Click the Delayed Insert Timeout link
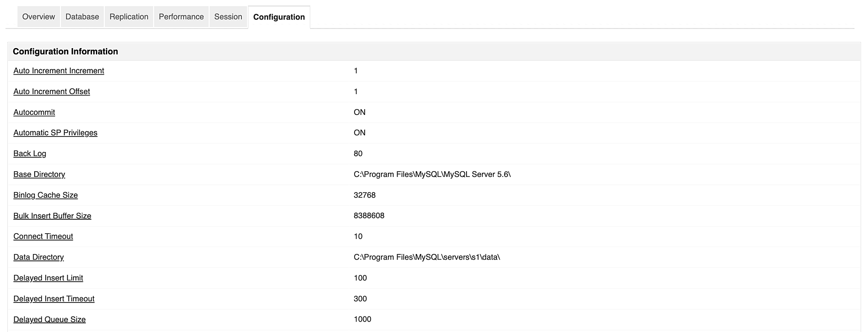Viewport: 868px width, 332px height. coord(54,299)
